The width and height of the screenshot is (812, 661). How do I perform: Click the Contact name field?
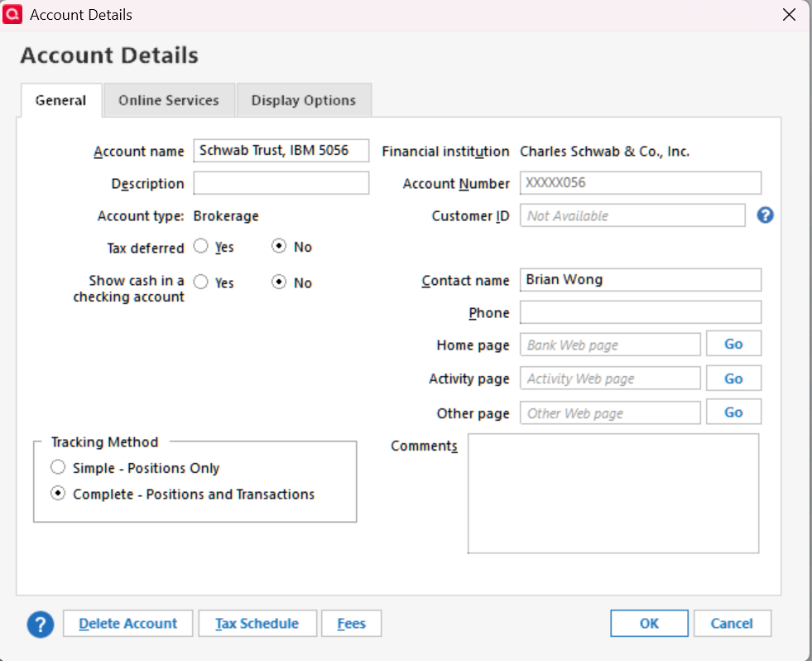(641, 280)
